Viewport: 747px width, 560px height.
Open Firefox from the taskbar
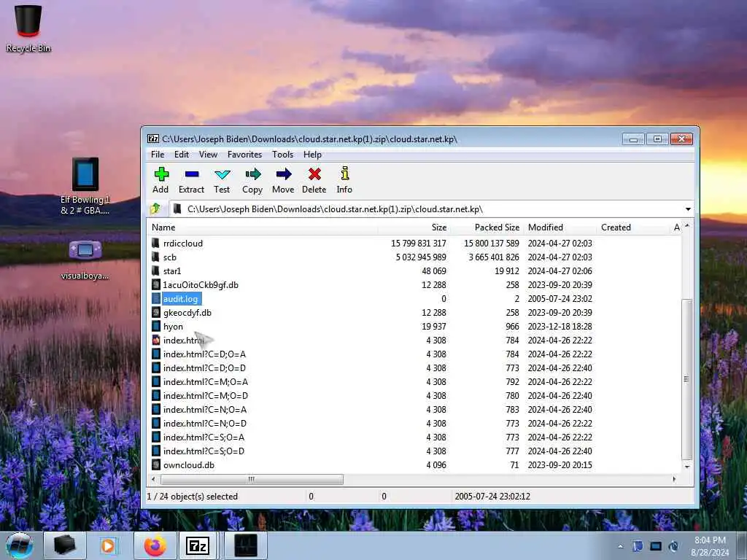(x=155, y=545)
